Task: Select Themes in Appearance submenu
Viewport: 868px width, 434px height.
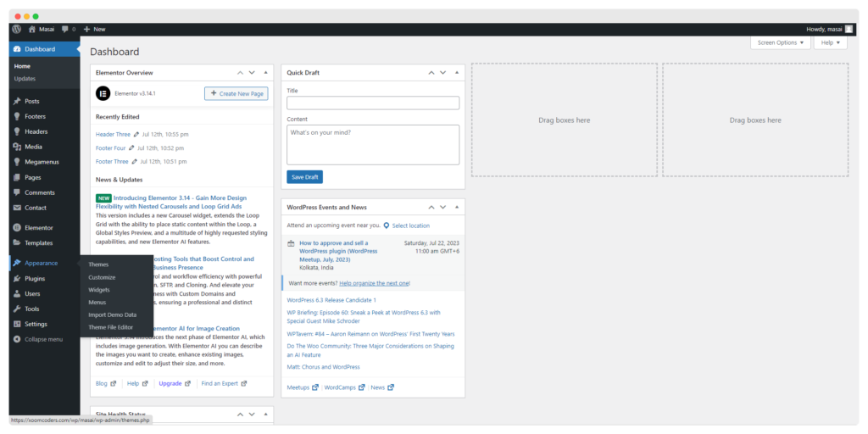Action: (x=98, y=264)
